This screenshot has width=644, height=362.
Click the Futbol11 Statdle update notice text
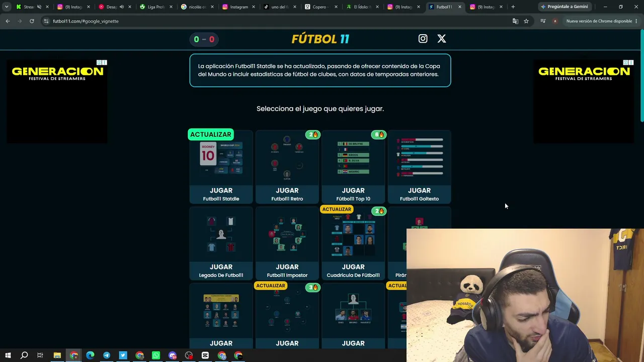tap(320, 70)
